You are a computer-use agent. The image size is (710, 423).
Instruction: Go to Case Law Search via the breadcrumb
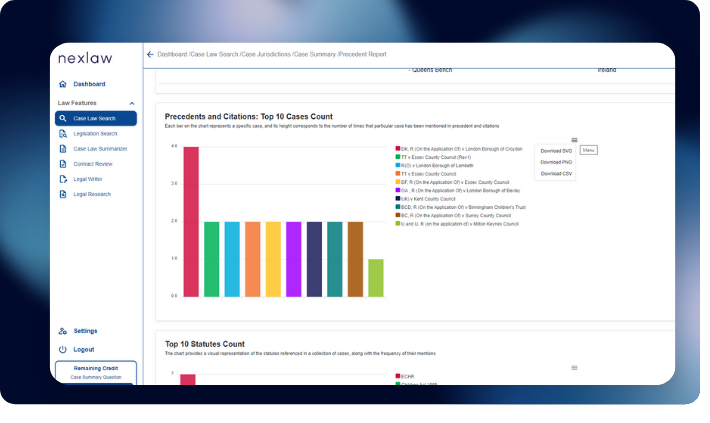[214, 54]
